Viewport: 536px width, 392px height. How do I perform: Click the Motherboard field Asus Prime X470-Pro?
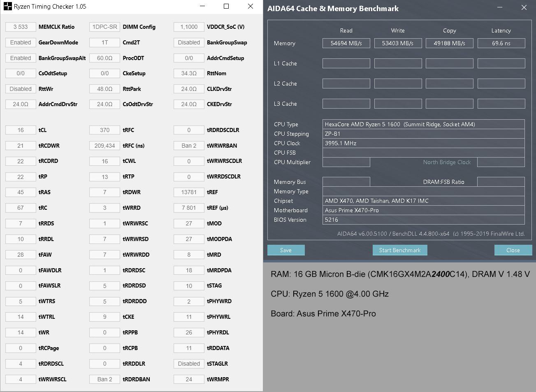click(423, 210)
